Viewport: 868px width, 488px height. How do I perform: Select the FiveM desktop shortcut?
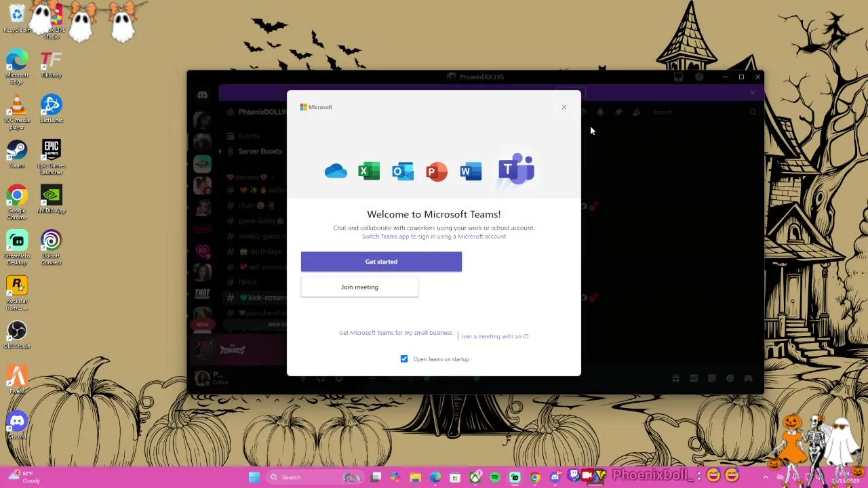pos(17,380)
